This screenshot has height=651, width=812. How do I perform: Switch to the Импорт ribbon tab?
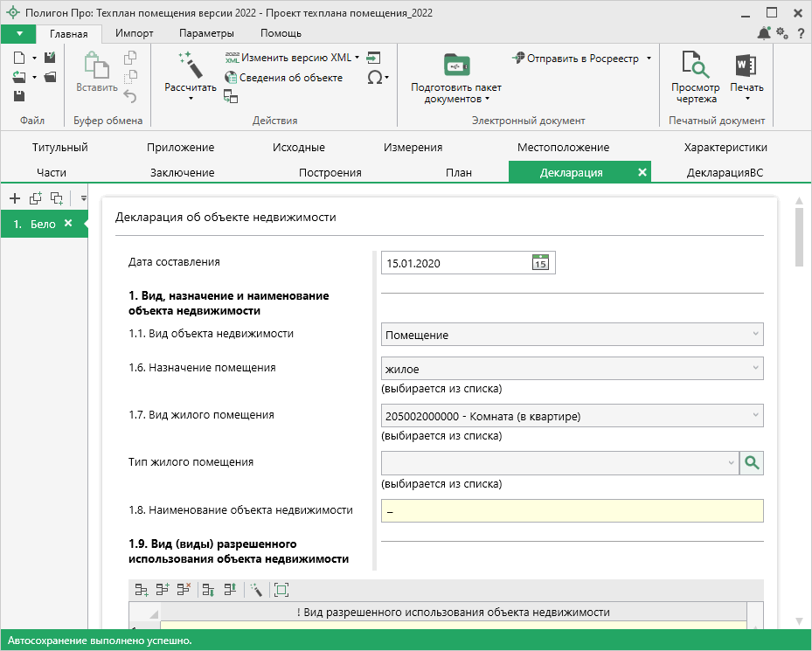pyautogui.click(x=133, y=33)
